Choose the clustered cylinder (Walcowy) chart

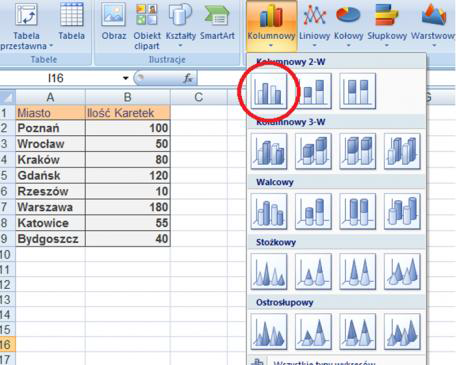pos(269,211)
